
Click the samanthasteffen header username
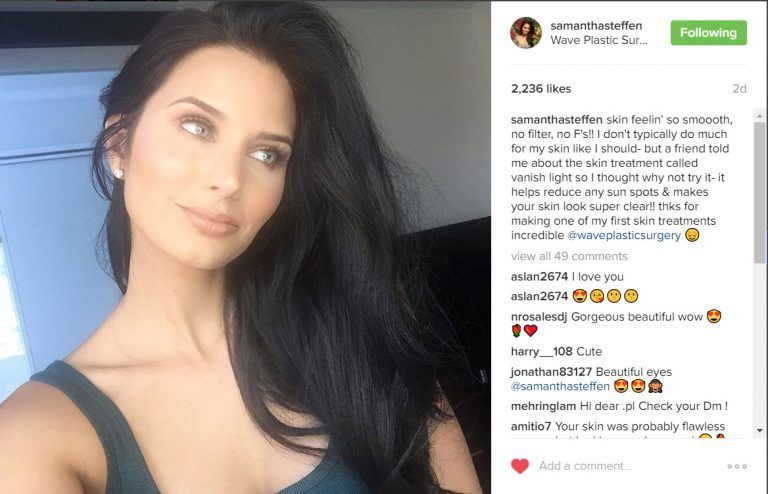596,25
